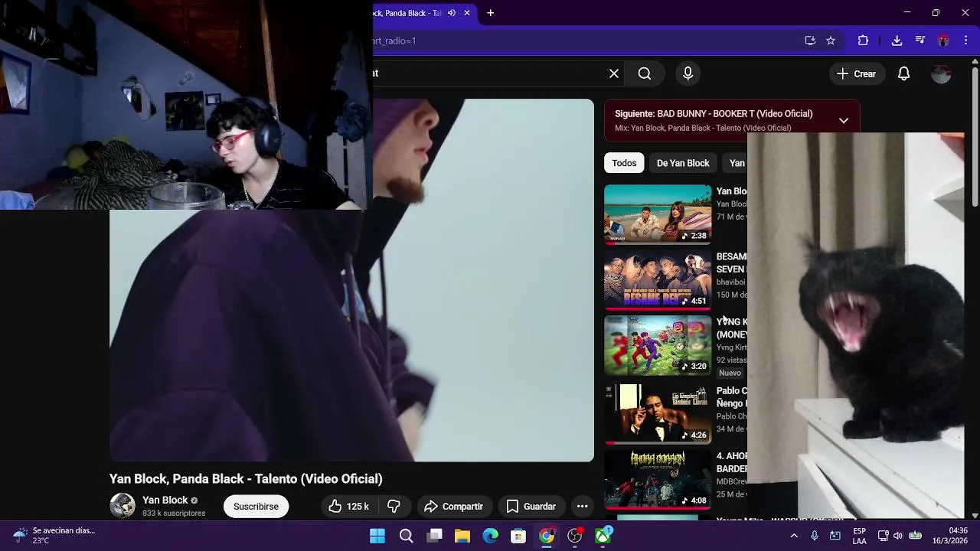The width and height of the screenshot is (980, 551).
Task: Subscribe with the Suscribirse button
Action: [256, 506]
